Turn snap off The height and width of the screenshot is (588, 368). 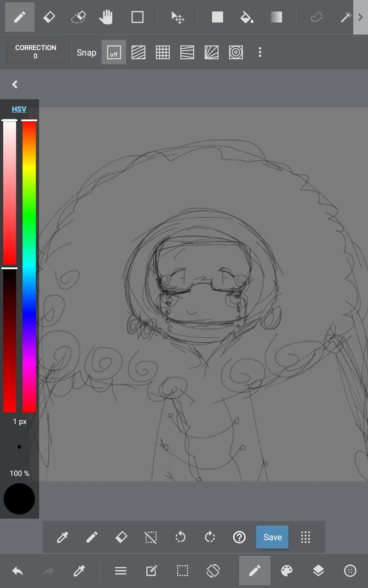pos(114,52)
